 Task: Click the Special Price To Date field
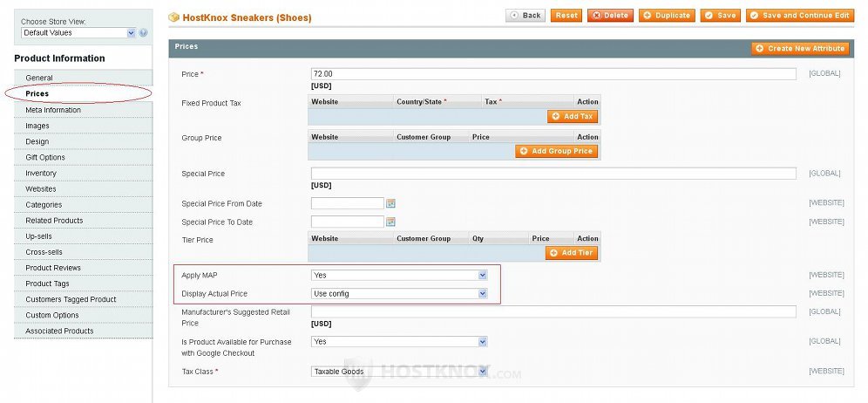coord(348,222)
